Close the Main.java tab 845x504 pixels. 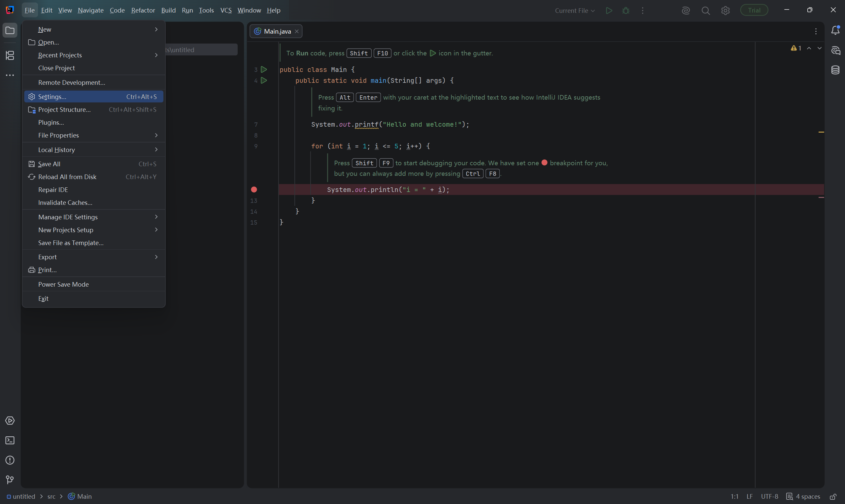point(297,31)
